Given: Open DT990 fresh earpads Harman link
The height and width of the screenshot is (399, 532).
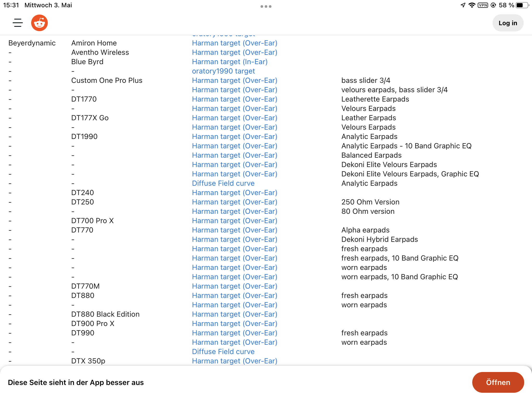Looking at the screenshot, I should (235, 333).
